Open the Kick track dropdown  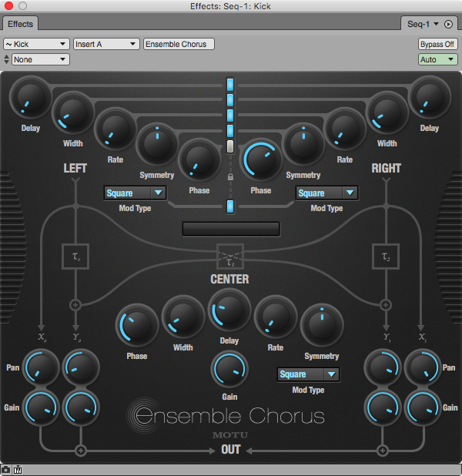coord(36,44)
